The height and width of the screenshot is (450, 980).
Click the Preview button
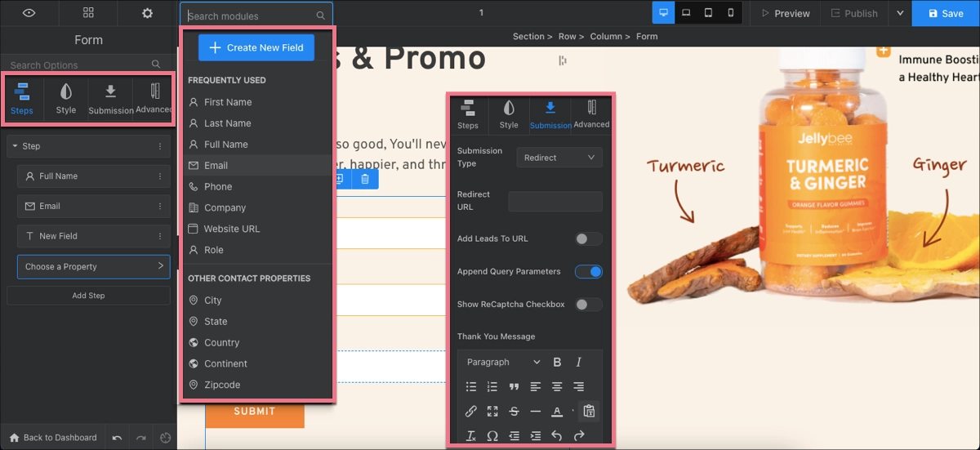pyautogui.click(x=786, y=13)
